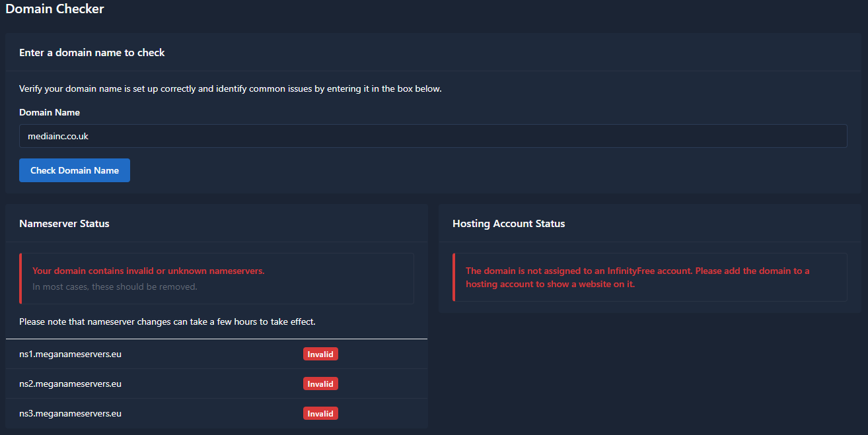Click the Invalid badge for ns1.meganameservers.eu

[x=320, y=354]
